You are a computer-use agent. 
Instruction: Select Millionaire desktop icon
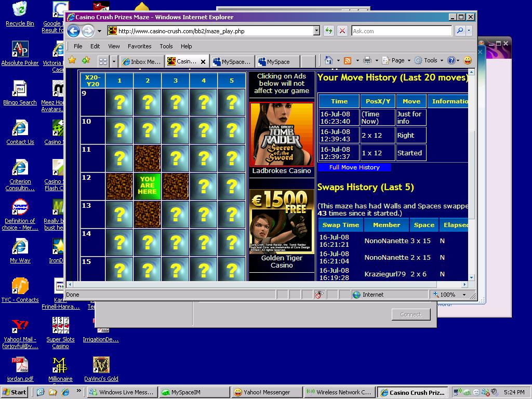click(x=60, y=369)
